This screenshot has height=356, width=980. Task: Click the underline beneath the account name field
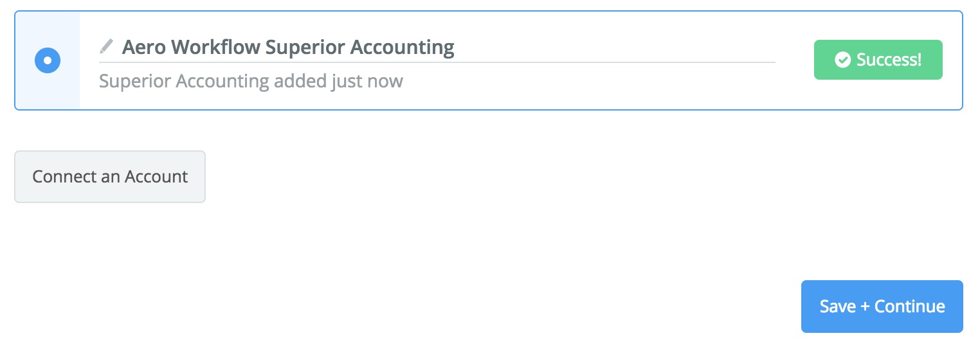[437, 62]
